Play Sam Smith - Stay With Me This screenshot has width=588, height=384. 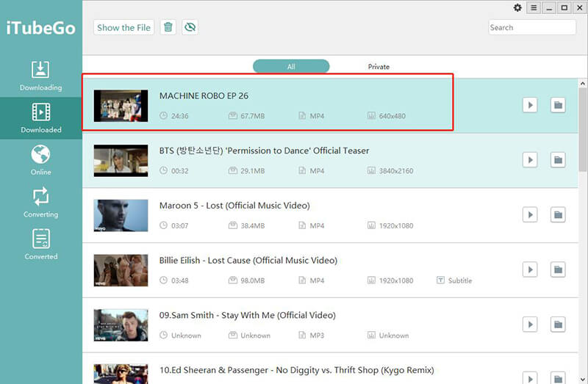[x=530, y=325]
